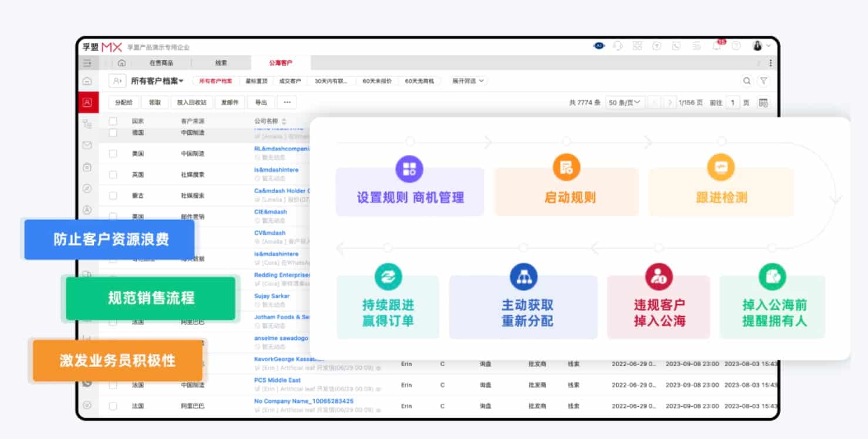This screenshot has width=868, height=439.
Task: Click the 分配给 button
Action: (x=124, y=103)
